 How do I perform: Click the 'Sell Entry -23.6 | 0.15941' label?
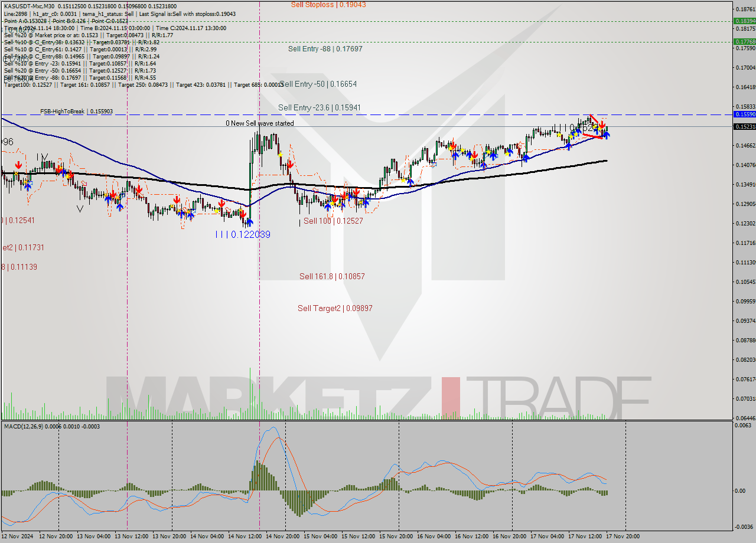point(320,108)
